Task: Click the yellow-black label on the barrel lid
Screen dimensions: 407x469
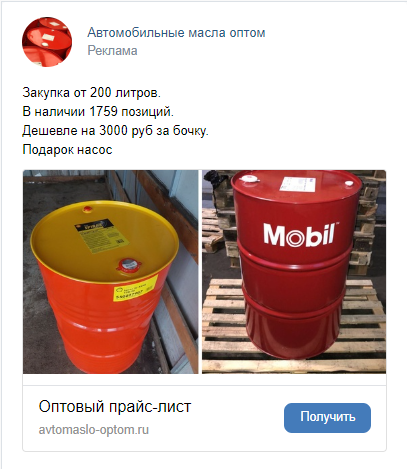Action: tap(101, 236)
